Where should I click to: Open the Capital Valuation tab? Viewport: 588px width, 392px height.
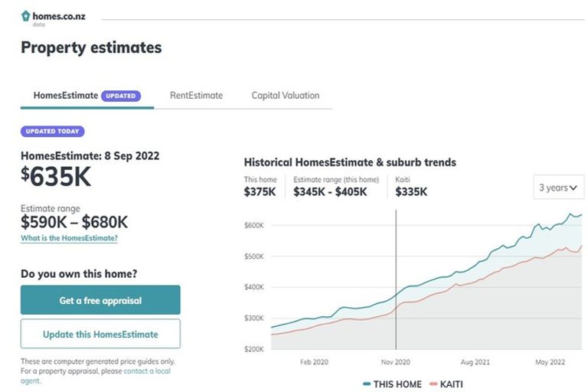[285, 96]
